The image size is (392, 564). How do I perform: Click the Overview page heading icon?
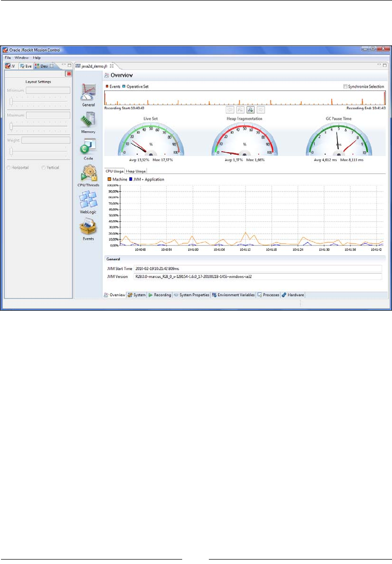click(107, 75)
